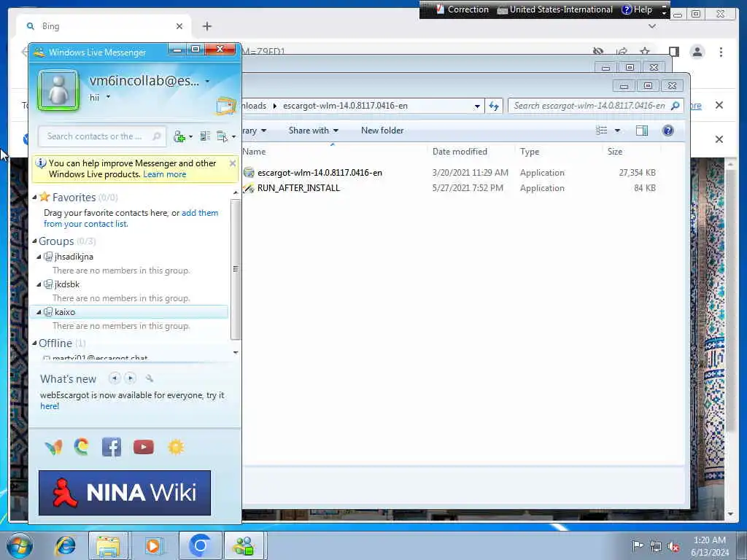
Task: Collapse the jhsadikjna group
Action: click(39, 257)
